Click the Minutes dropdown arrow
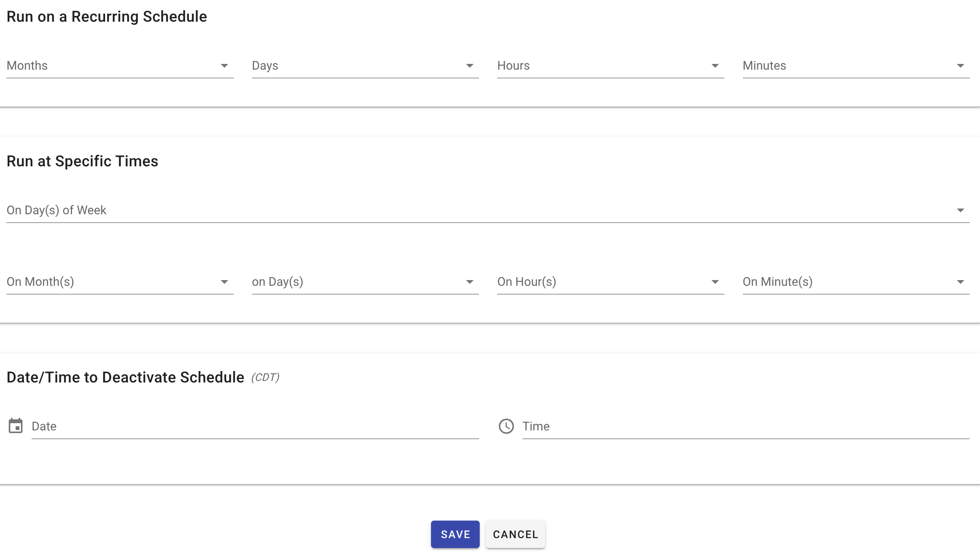Viewport: 980px width, 556px height. (961, 66)
